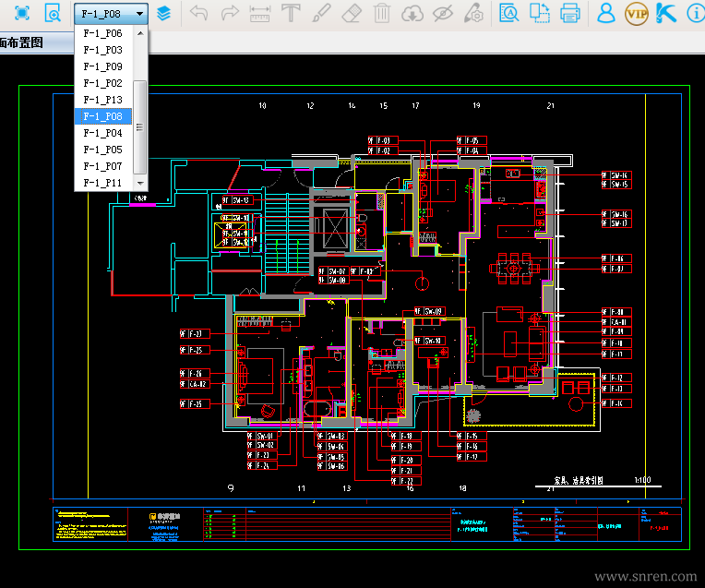Click the VIP badge button
The height and width of the screenshot is (588, 705).
[x=636, y=14]
